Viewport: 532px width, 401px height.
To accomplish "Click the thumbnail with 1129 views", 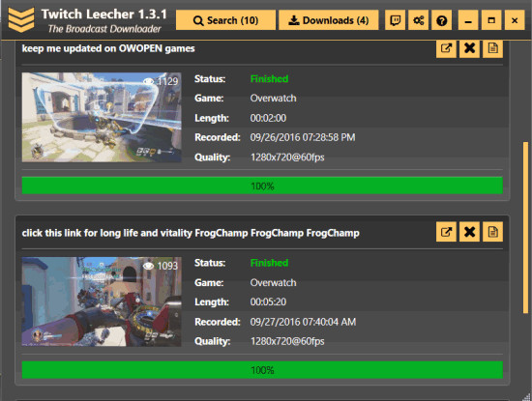I will tap(102, 117).
